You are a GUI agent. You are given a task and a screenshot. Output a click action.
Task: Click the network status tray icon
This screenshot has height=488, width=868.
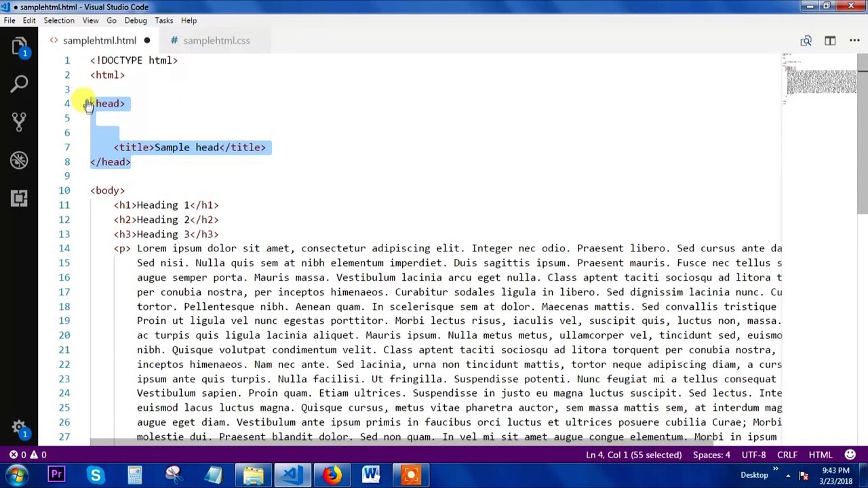pos(803,475)
